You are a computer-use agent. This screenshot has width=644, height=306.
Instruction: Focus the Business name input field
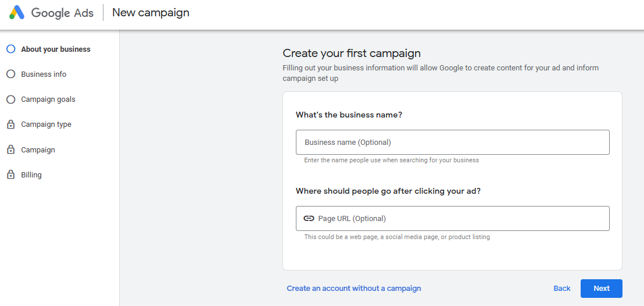pyautogui.click(x=452, y=143)
